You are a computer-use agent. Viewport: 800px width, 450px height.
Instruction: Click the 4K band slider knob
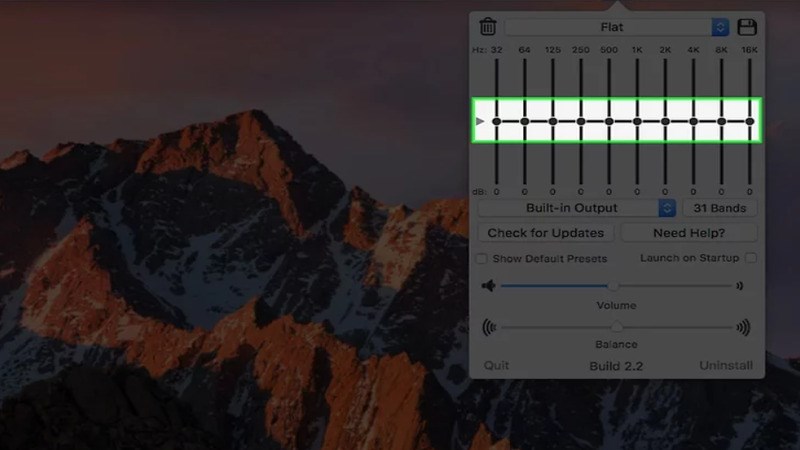tap(693, 121)
